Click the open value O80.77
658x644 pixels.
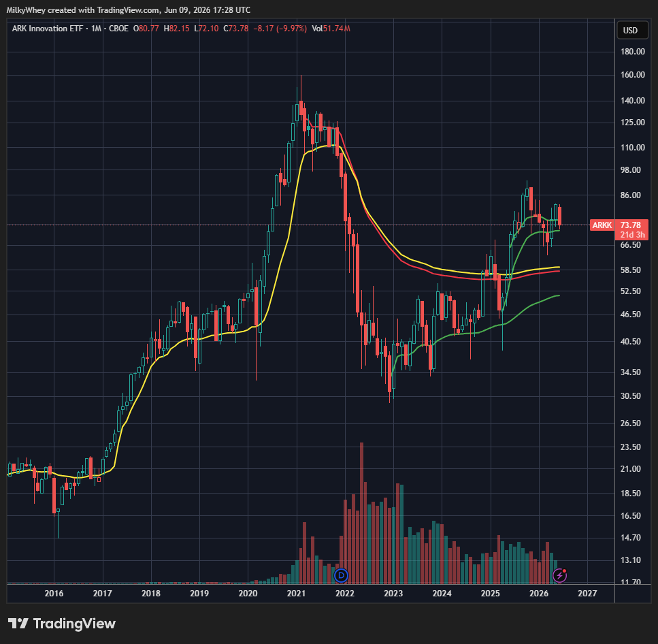[x=146, y=29]
